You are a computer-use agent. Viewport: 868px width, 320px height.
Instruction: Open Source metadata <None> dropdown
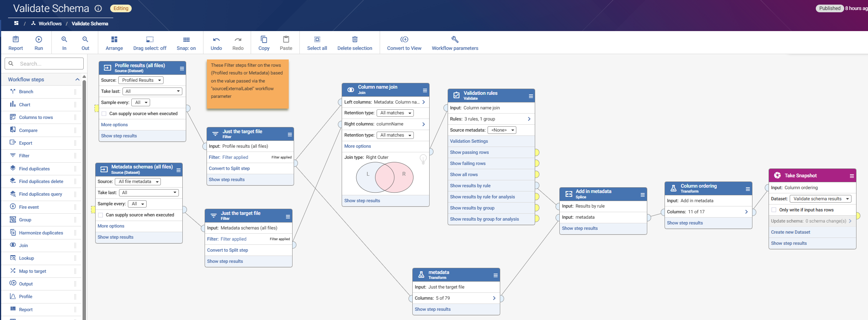[x=502, y=130]
